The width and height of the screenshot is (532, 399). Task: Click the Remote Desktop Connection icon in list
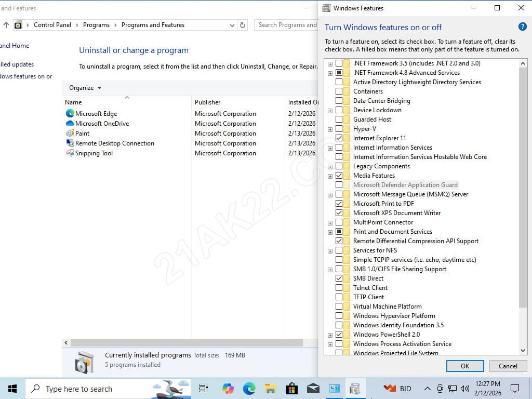coord(70,143)
